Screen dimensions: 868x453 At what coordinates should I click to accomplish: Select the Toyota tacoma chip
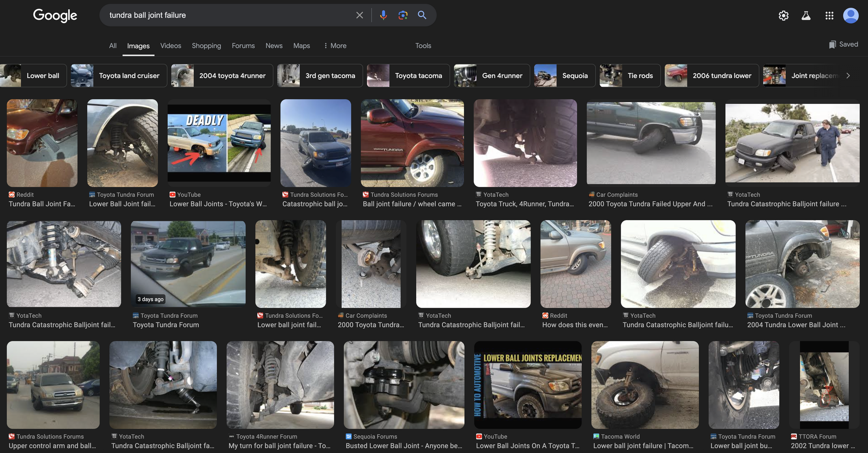(x=408, y=75)
